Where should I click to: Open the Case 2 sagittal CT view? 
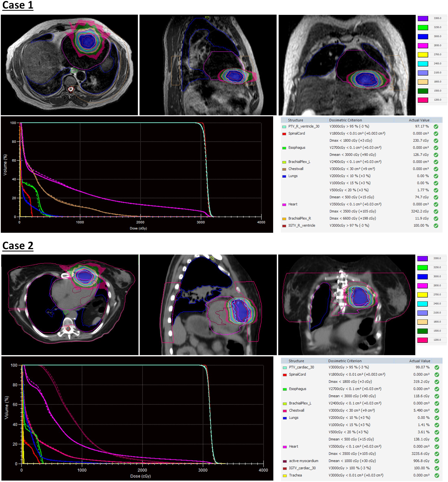pos(208,305)
